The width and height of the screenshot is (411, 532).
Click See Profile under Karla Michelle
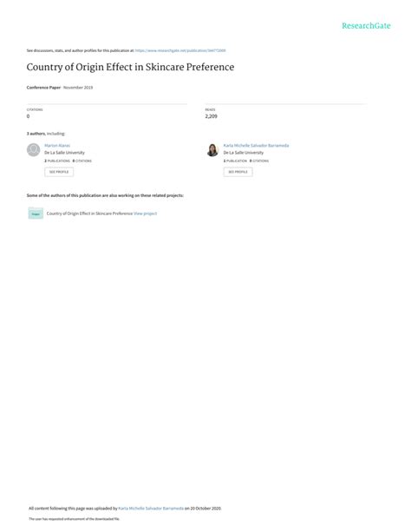tap(238, 172)
